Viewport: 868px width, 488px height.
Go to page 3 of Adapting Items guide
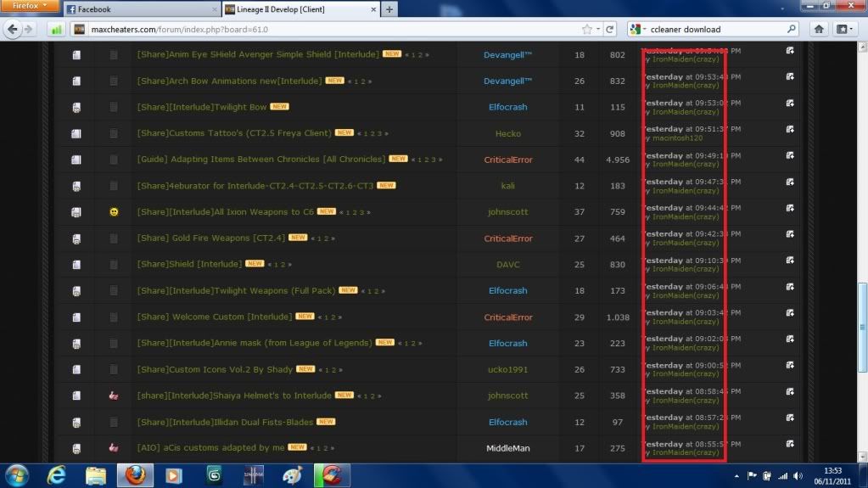tap(434, 160)
